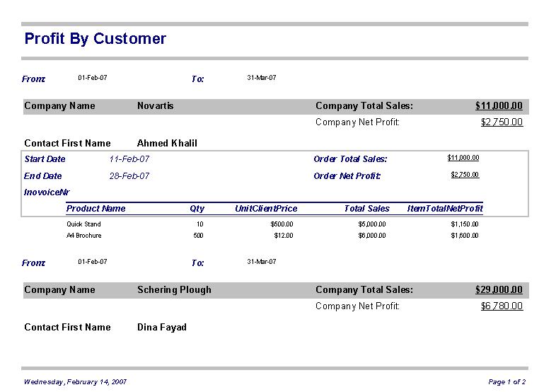Click the contact name Dina Fayad

point(162,328)
